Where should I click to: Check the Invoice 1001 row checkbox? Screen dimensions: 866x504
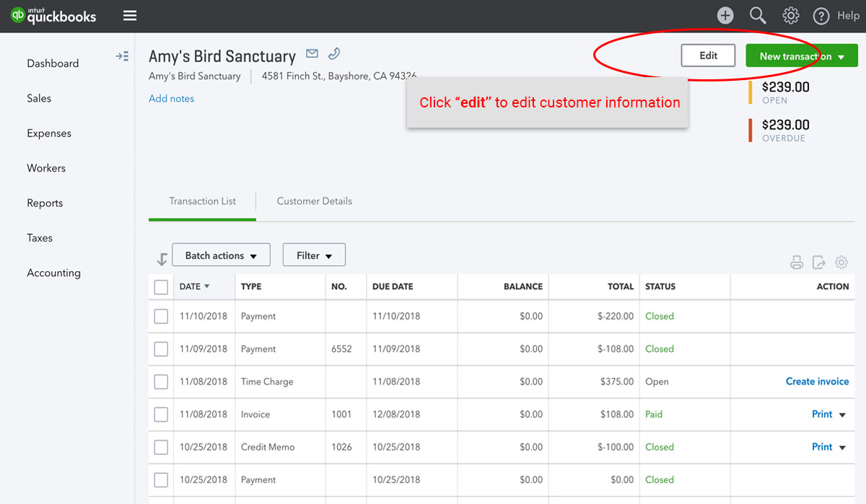tap(161, 415)
